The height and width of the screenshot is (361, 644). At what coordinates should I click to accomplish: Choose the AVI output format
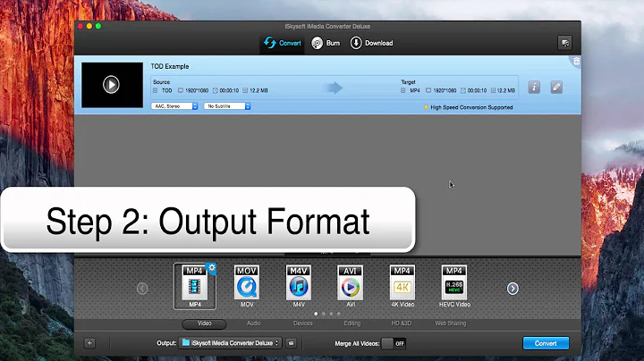[351, 286]
